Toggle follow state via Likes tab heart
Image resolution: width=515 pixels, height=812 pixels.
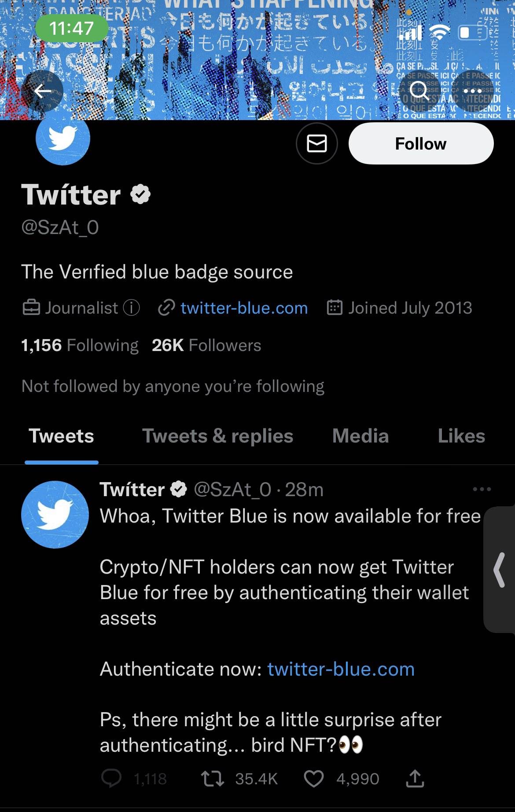point(461,435)
